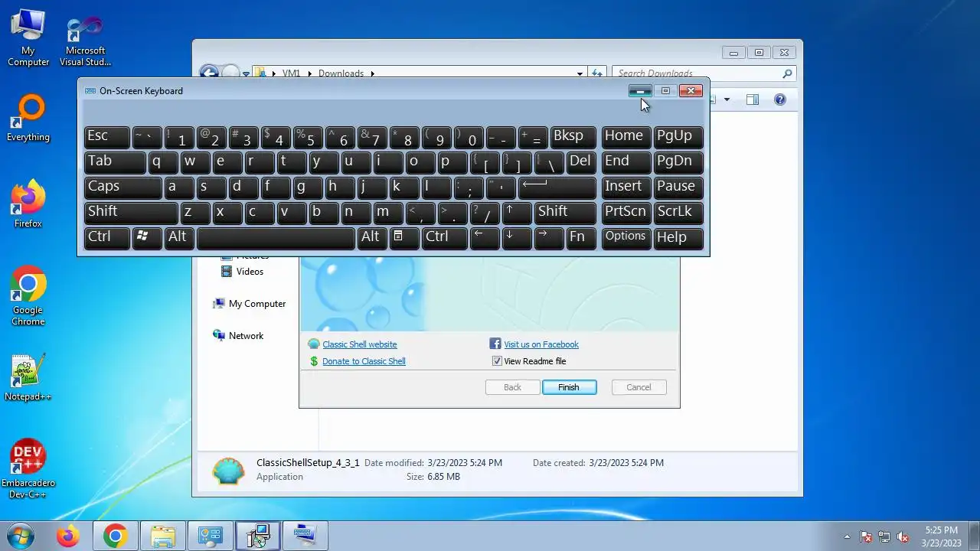Click the Action Center flag tray icon
This screenshot has height=551, width=980.
866,536
